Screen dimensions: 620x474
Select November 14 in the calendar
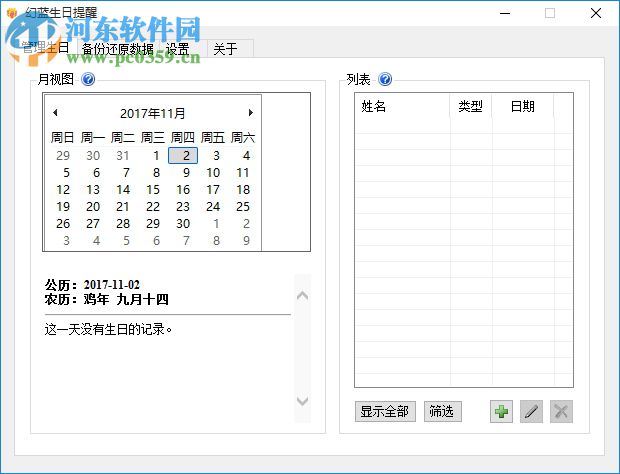[123, 190]
